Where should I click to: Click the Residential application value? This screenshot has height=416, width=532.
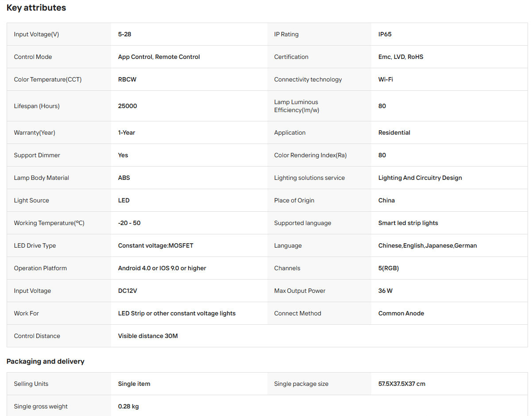tap(394, 132)
